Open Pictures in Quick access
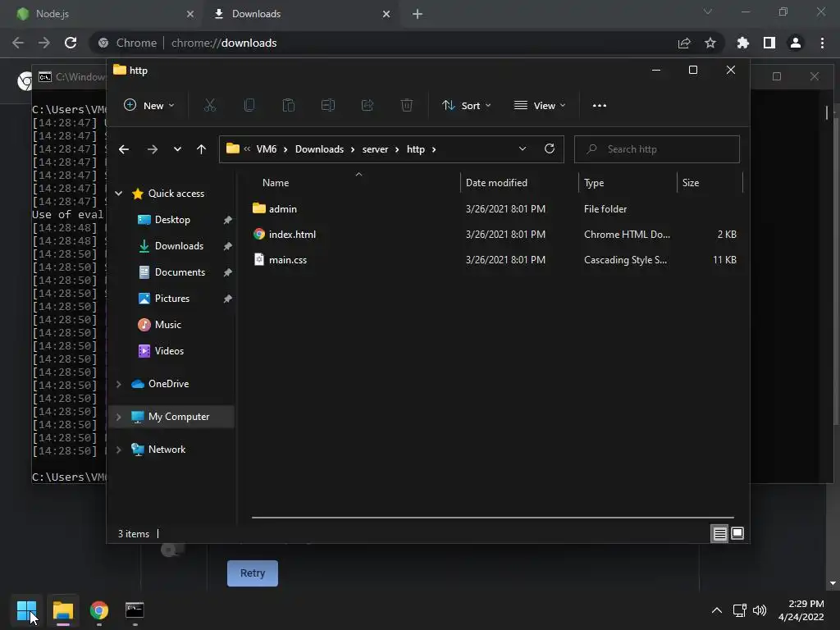Viewport: 840px width, 630px height. point(172,299)
